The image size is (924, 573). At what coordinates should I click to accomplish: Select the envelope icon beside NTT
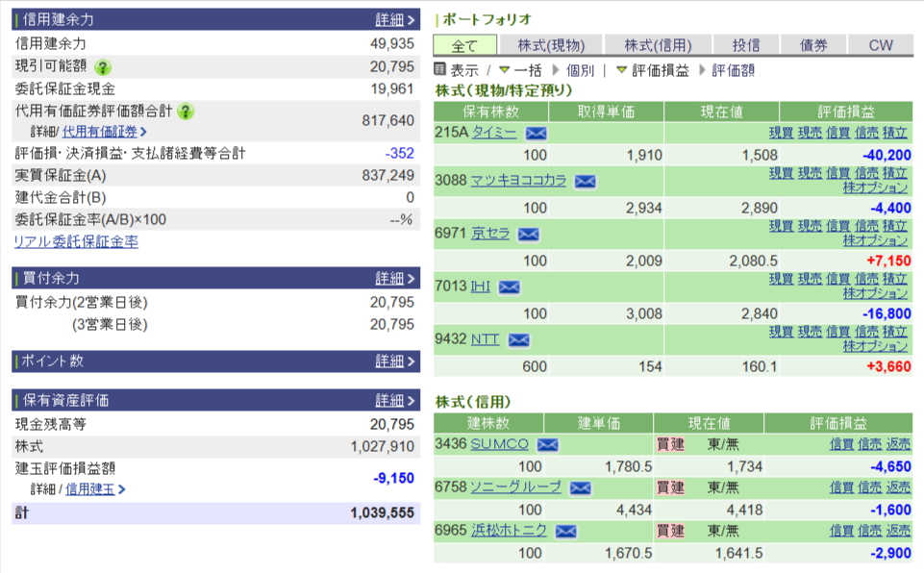tap(518, 339)
